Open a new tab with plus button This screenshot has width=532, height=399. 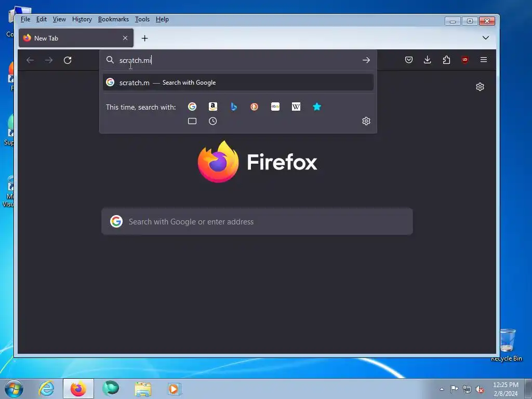click(144, 38)
